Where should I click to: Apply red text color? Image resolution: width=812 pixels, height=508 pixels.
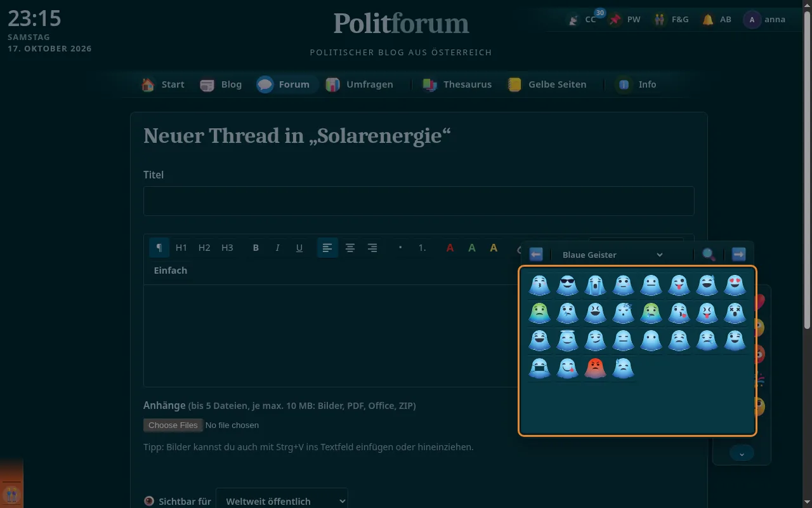tap(450, 248)
